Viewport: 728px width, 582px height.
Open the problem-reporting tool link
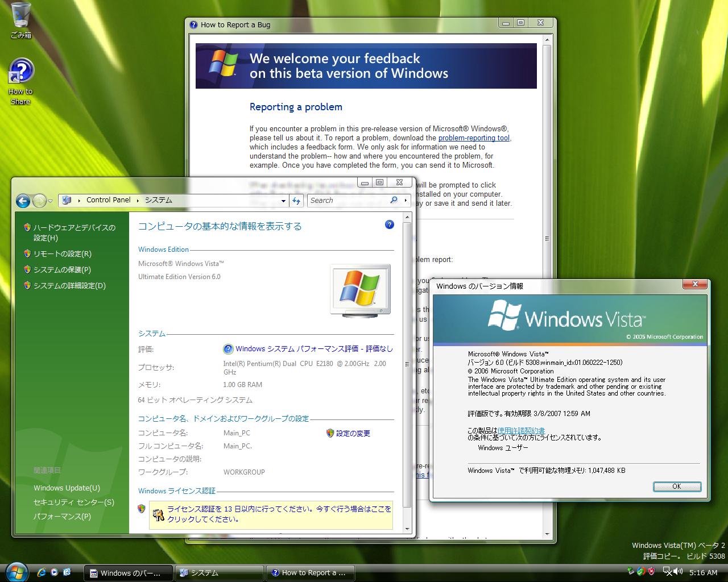[x=474, y=138]
